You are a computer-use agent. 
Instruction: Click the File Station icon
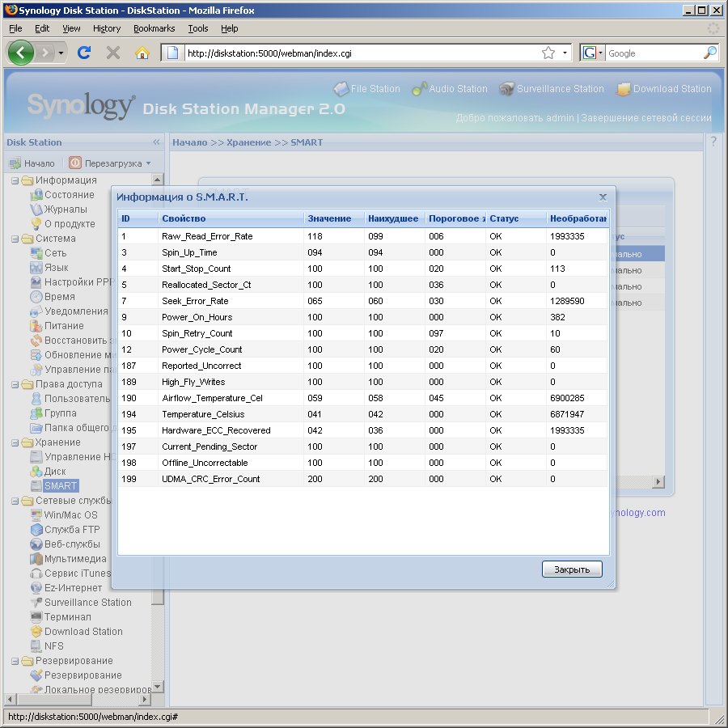(341, 89)
